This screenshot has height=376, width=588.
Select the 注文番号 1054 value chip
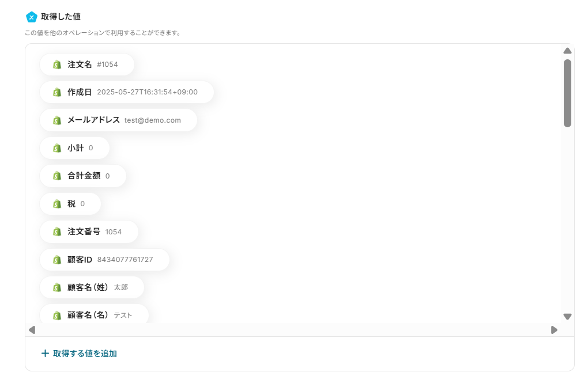[89, 232]
